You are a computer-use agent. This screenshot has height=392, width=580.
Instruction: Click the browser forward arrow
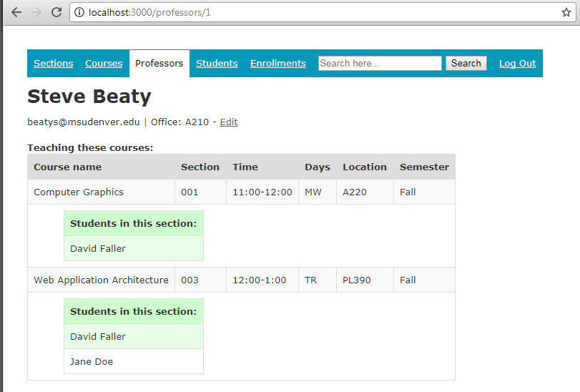click(36, 12)
